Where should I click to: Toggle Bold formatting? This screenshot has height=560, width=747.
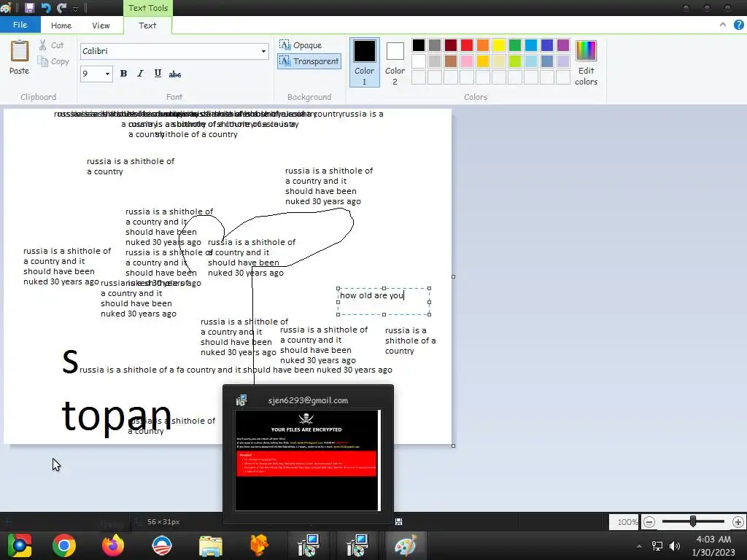123,74
